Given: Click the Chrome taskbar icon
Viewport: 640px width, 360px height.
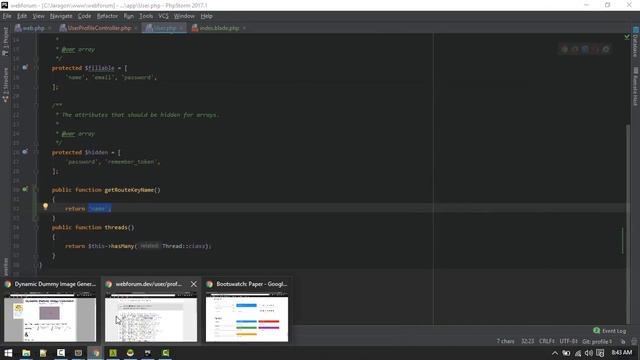Looking at the screenshot, I should pos(96,353).
